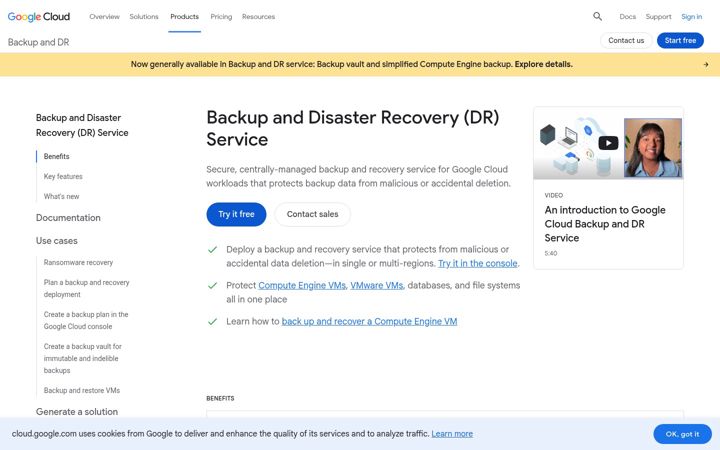The image size is (720, 450).
Task: Open the Support link in header
Action: coord(658,17)
